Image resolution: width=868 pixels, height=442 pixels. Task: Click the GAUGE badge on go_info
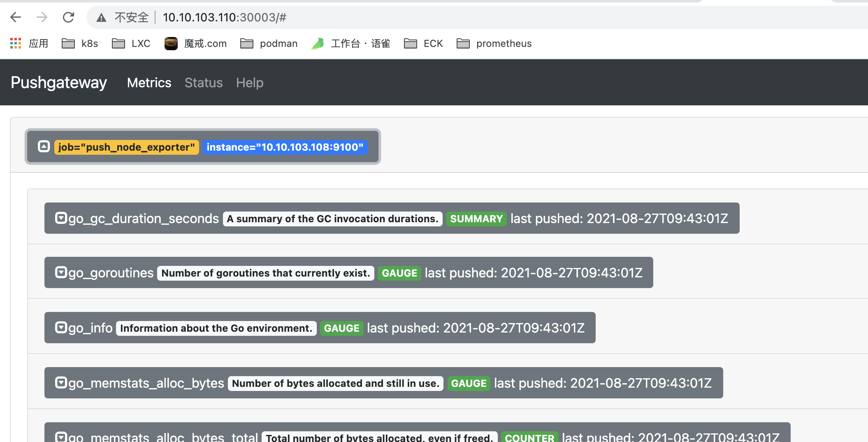342,328
